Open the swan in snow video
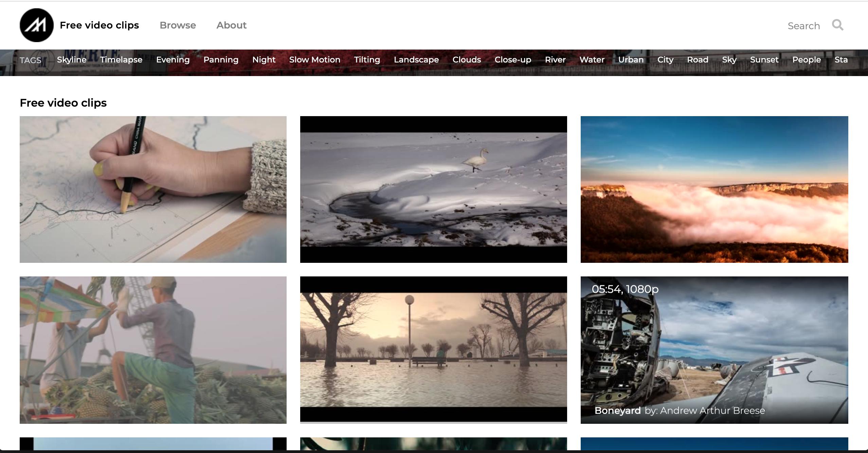Image resolution: width=868 pixels, height=453 pixels. [433, 189]
